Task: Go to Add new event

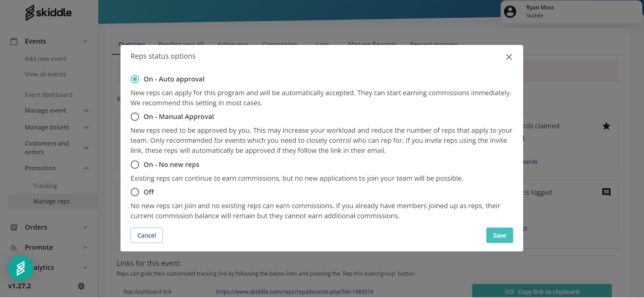Action: 46,59
